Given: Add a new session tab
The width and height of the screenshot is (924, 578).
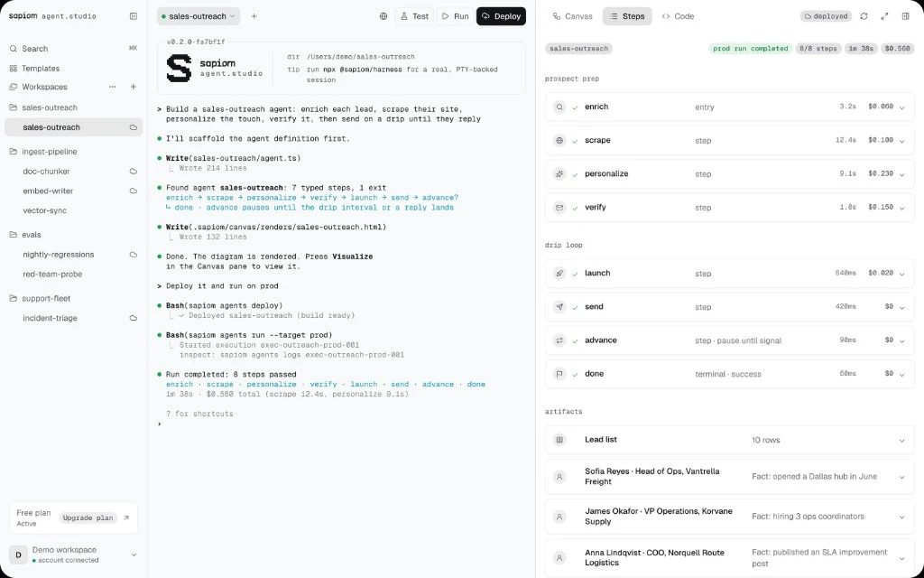Looking at the screenshot, I should [254, 16].
